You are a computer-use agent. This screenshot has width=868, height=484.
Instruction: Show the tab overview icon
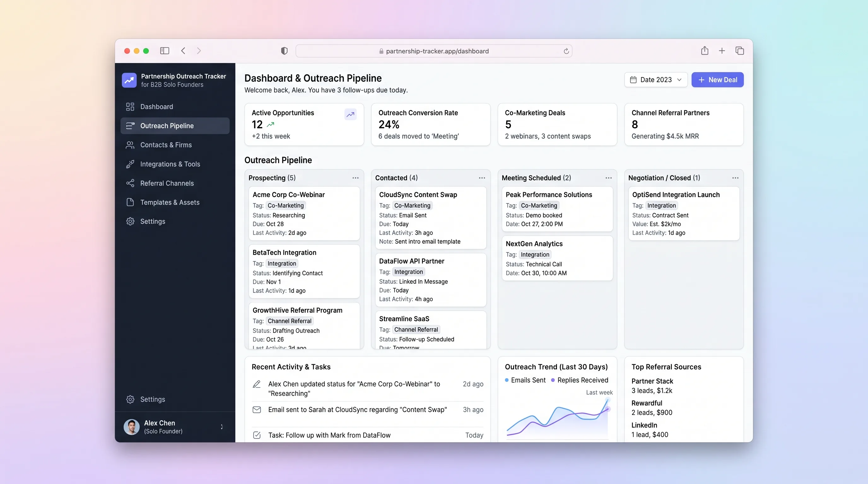[x=740, y=51]
